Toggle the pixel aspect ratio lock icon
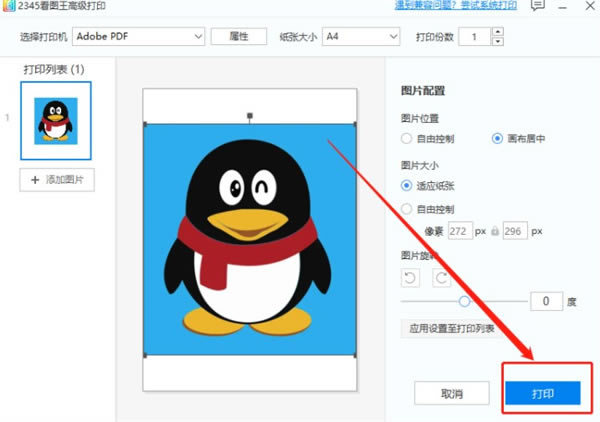 [x=495, y=231]
